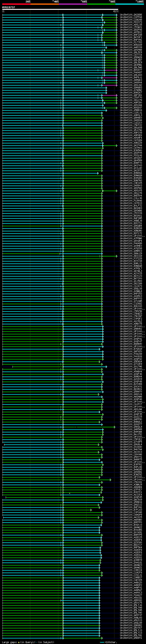Select hit label UniRef100_Q6FHZ0
Image resolution: width=146 pixels, height=644 pixels.
pyautogui.click(x=131, y=352)
